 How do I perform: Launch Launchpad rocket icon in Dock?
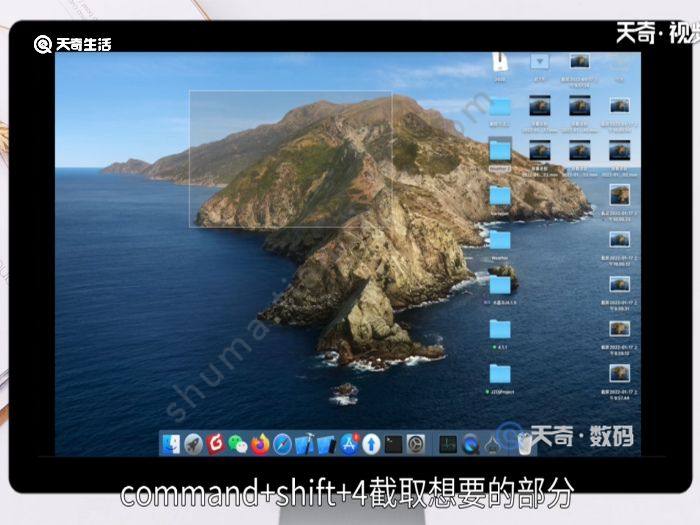pyautogui.click(x=193, y=444)
